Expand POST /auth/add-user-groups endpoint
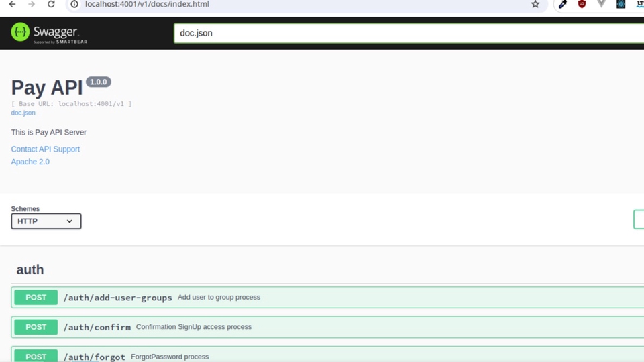 [327, 298]
